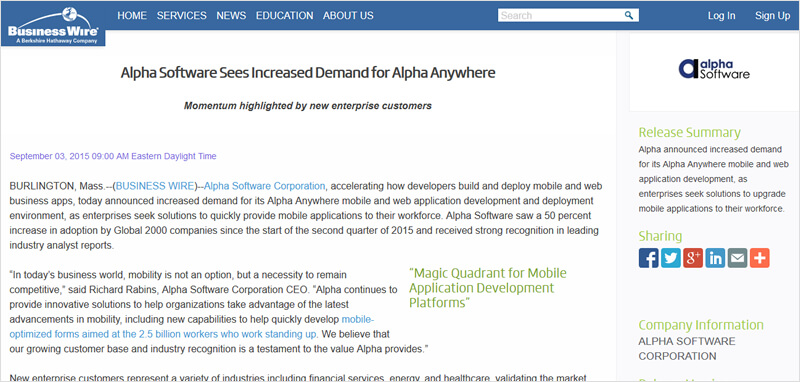This screenshot has width=800, height=382.
Task: Follow the BUSINESS WIRE link
Action: click(155, 186)
